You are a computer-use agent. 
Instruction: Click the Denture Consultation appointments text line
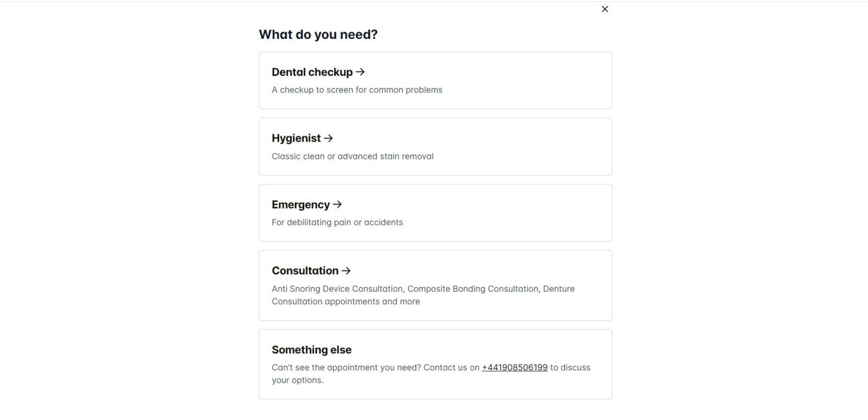[346, 302]
